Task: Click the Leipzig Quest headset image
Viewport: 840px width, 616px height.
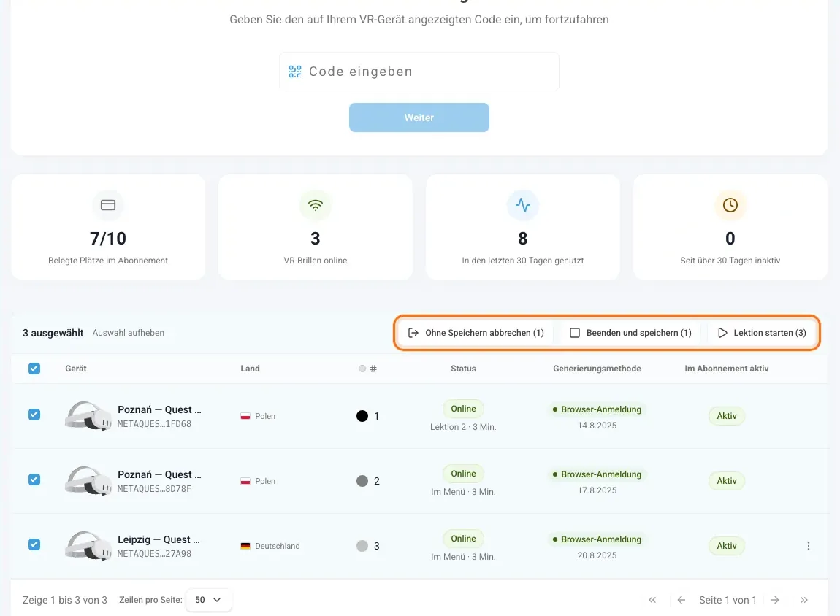Action: [88, 545]
